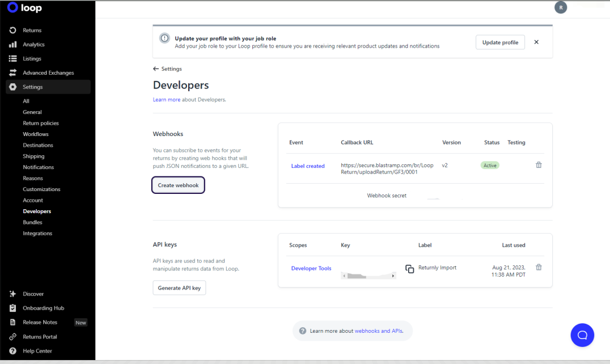Image resolution: width=610 pixels, height=364 pixels.
Task: Select Developers in the sidebar
Action: [37, 211]
